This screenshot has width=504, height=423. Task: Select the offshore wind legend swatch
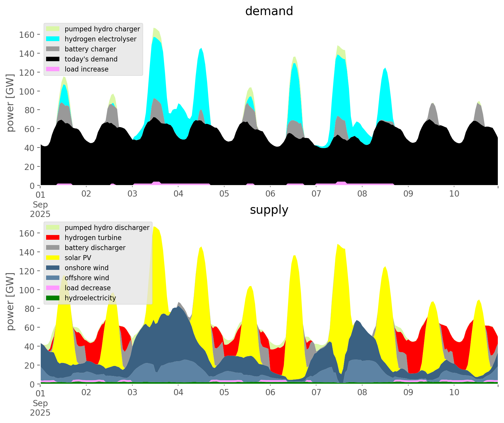(53, 278)
